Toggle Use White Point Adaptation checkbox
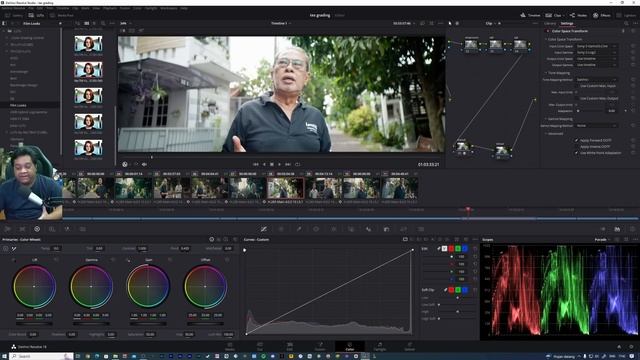640x360 pixels. (577, 153)
